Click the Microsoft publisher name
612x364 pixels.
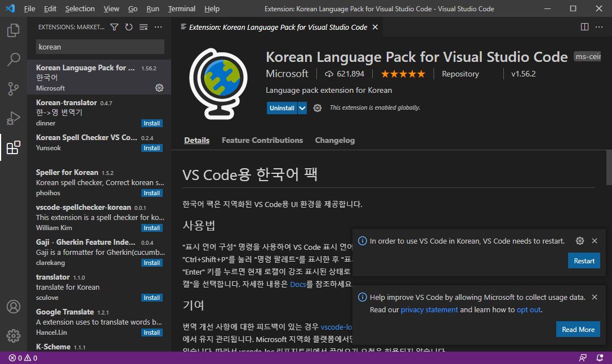[x=287, y=74]
